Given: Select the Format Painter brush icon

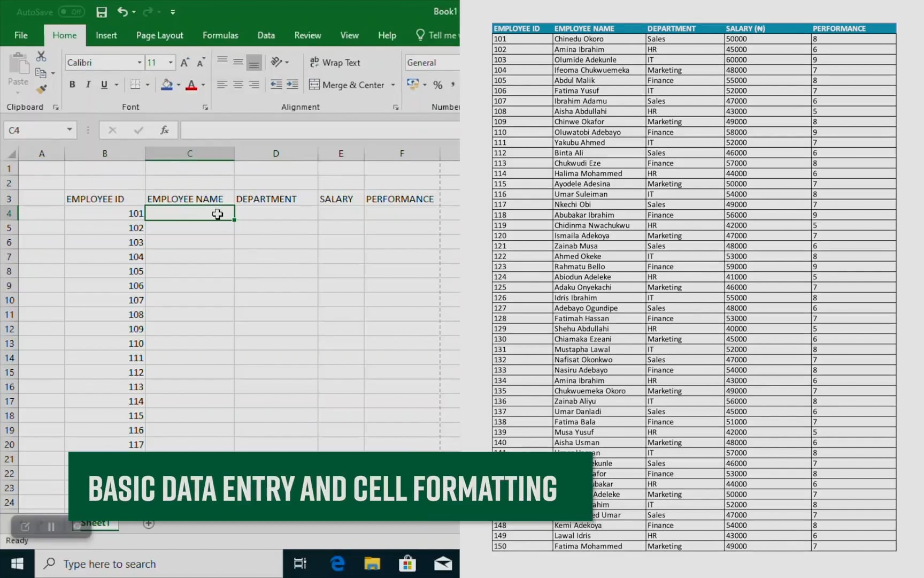Looking at the screenshot, I should (41, 89).
